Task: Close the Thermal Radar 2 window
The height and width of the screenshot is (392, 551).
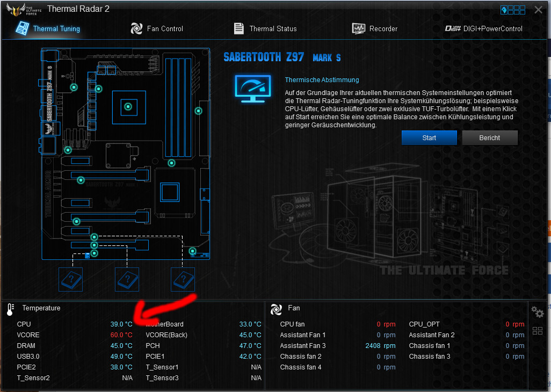Action: (538, 10)
